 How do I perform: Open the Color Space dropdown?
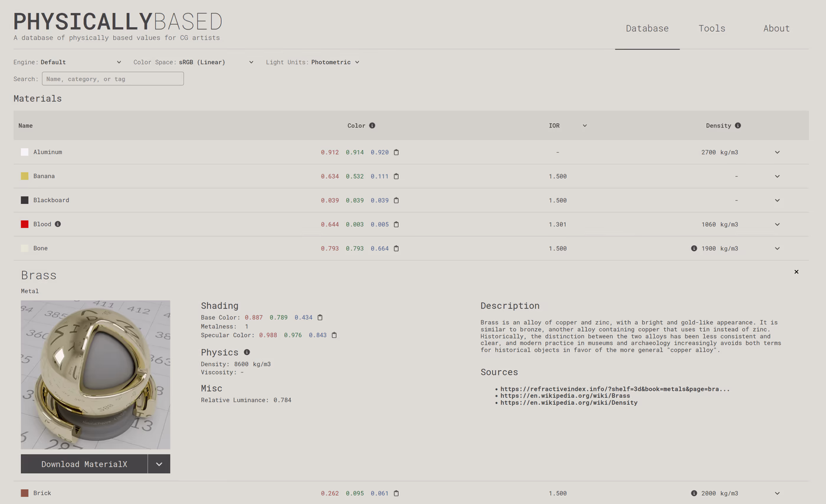tap(216, 62)
